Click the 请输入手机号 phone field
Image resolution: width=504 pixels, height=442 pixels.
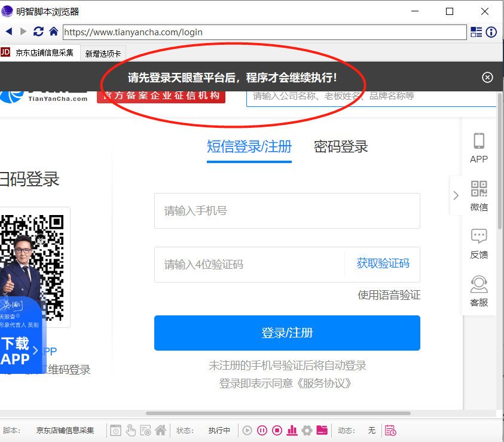pyautogui.click(x=287, y=211)
